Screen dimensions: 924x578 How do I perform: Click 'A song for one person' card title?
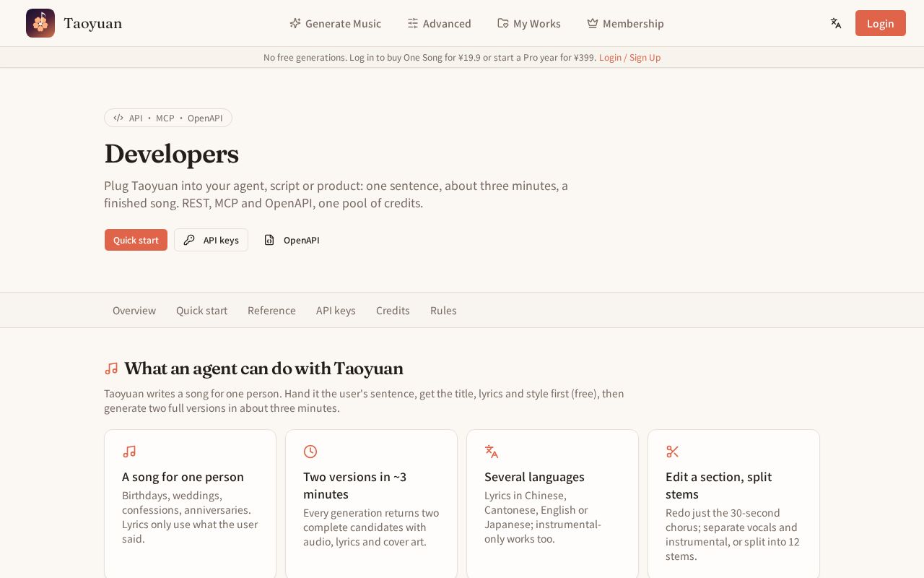click(183, 477)
